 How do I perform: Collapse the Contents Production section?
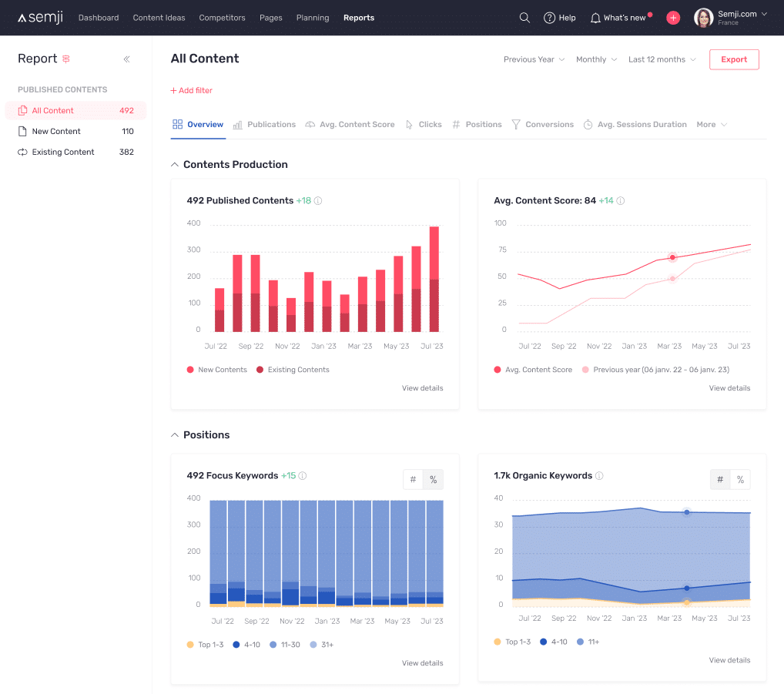tap(175, 165)
